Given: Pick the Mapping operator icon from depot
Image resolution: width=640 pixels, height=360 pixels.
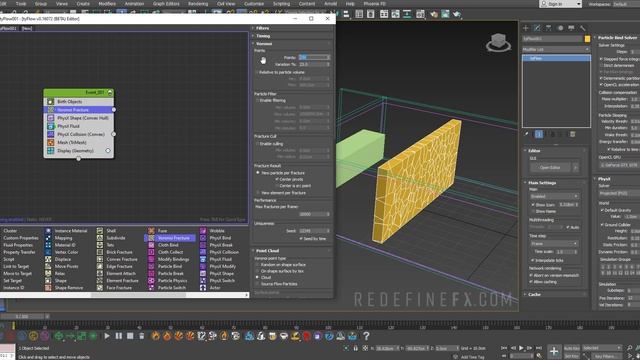Looking at the screenshot, I should tap(48, 238).
